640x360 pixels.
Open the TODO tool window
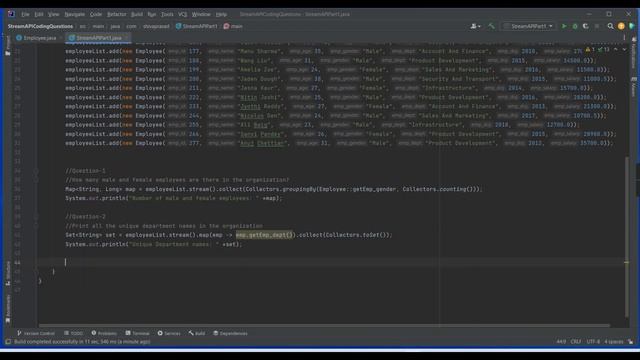click(73, 333)
